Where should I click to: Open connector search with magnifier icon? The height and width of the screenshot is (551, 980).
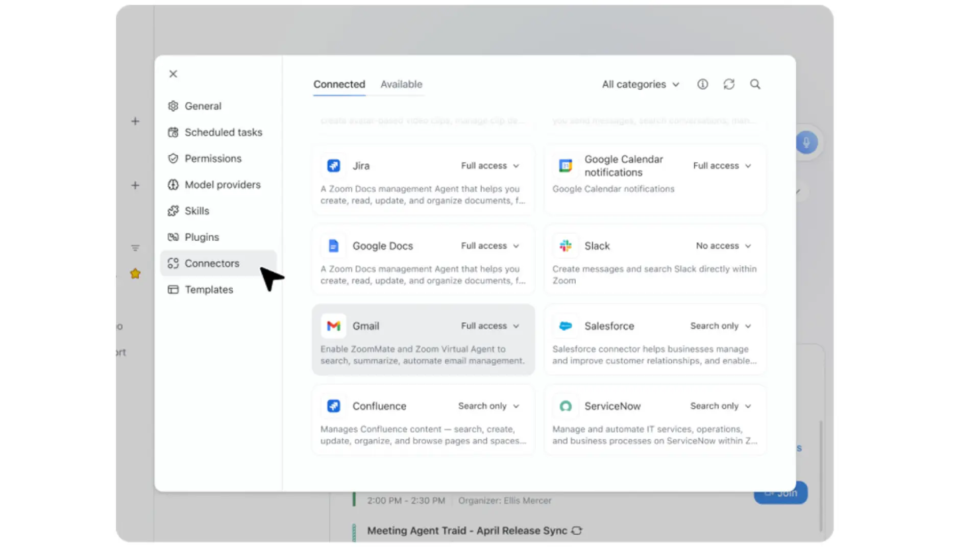[x=755, y=84]
